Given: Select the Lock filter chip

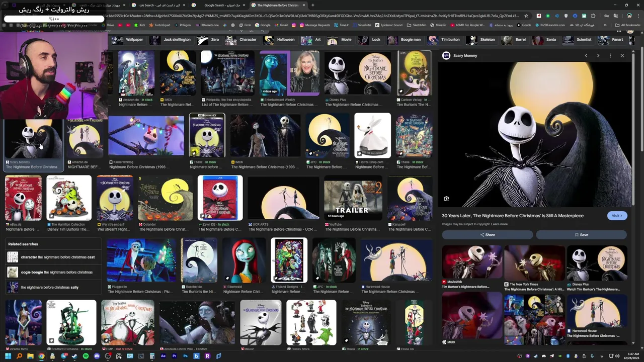Looking at the screenshot, I should 370,40.
